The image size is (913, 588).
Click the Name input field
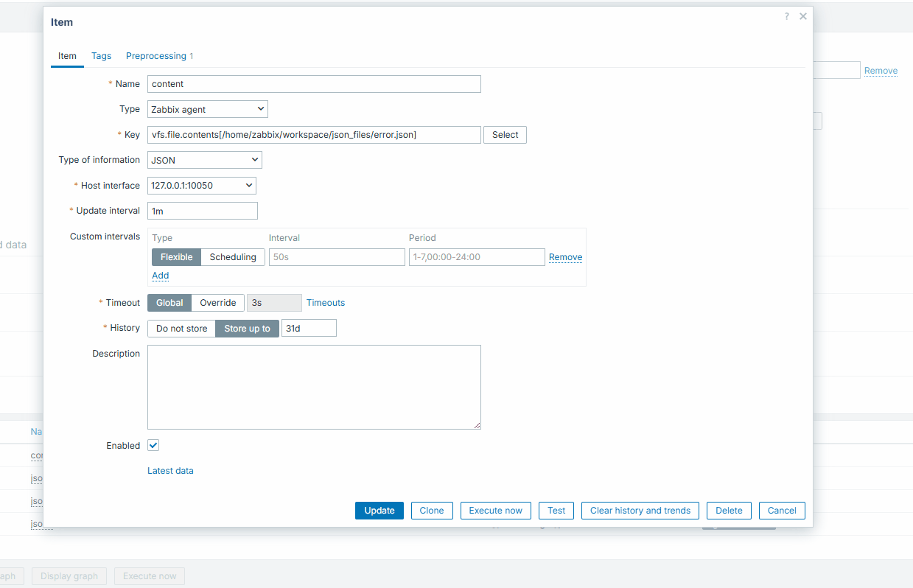click(x=314, y=84)
